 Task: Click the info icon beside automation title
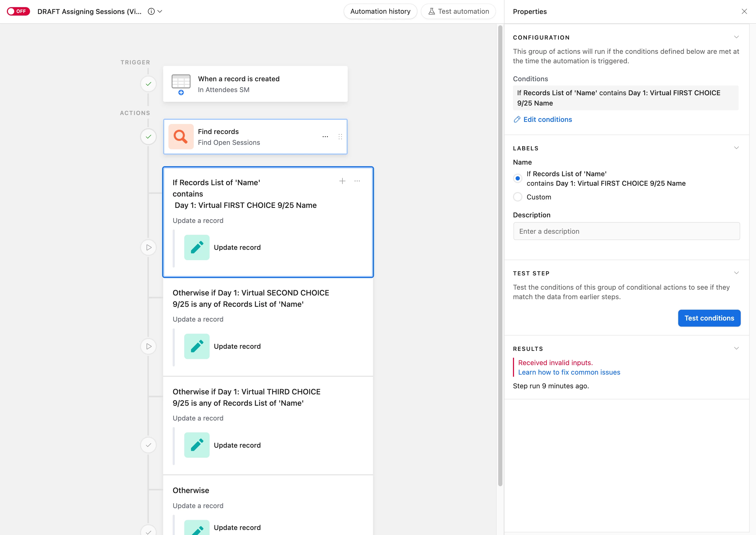pos(151,11)
